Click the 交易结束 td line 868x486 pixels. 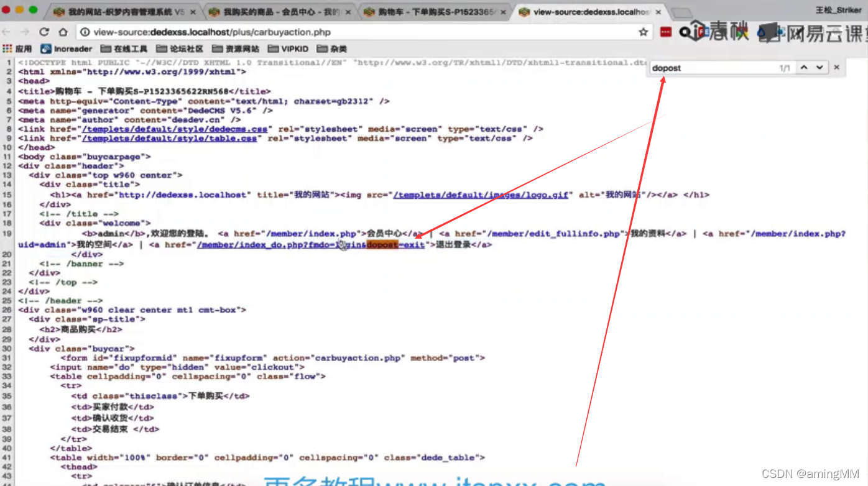pos(115,429)
